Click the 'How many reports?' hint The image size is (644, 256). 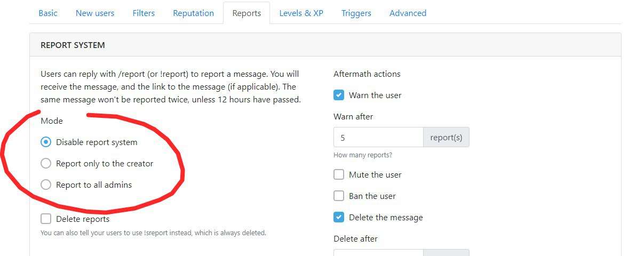[x=363, y=155]
